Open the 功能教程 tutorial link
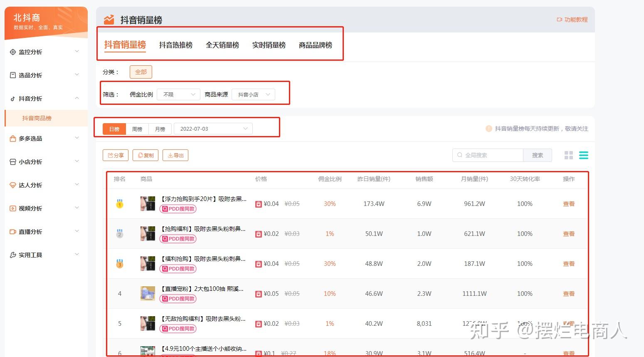644x357 pixels. pyautogui.click(x=572, y=20)
